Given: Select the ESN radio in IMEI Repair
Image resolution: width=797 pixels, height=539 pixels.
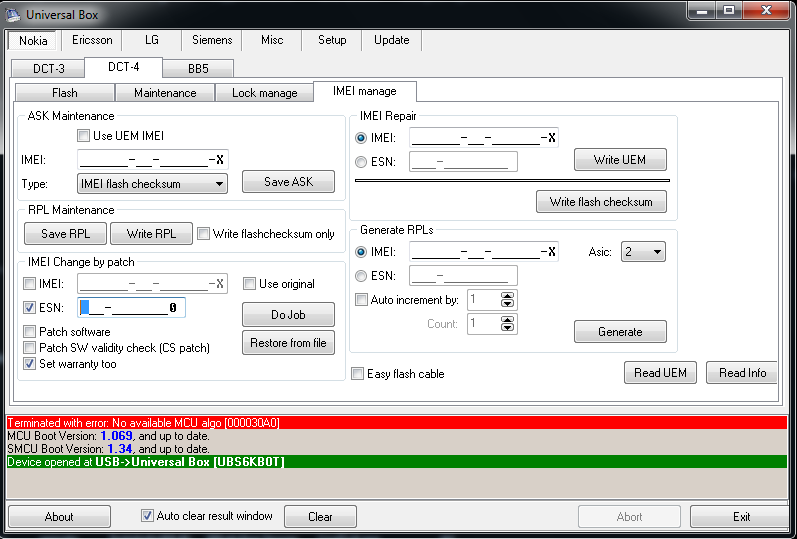Looking at the screenshot, I should (x=361, y=162).
